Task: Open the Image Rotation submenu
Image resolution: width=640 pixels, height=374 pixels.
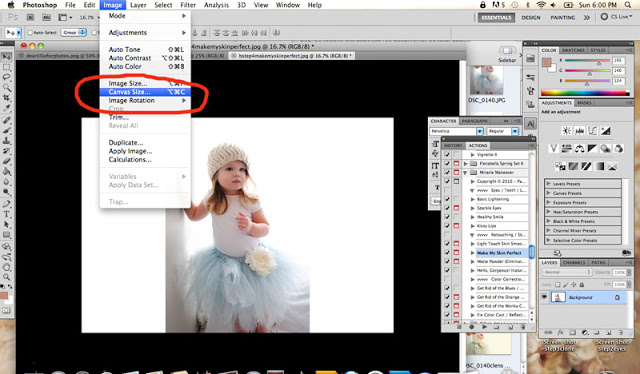Action: (x=145, y=100)
